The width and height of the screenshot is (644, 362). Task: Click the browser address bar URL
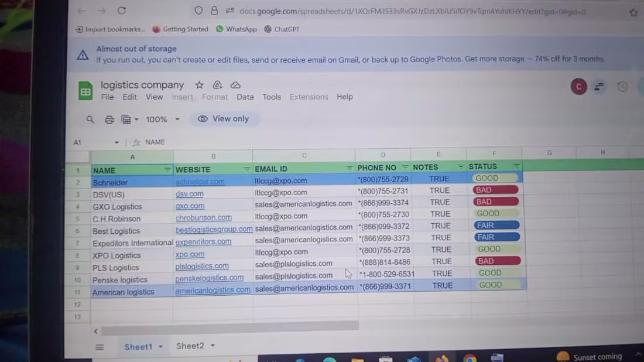(x=412, y=12)
